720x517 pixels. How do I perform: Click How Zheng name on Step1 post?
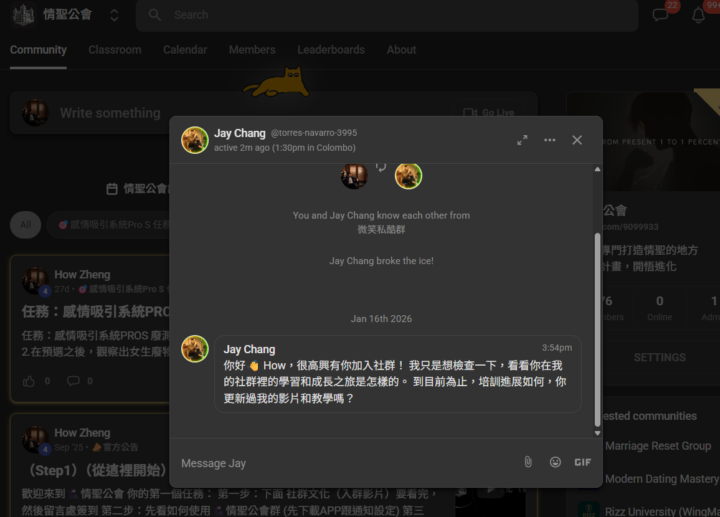(x=82, y=433)
